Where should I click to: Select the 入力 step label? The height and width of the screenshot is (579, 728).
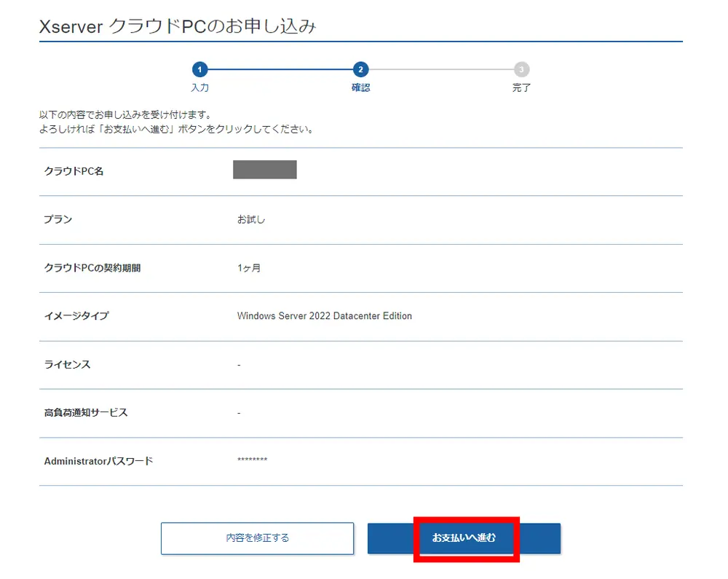click(x=200, y=87)
